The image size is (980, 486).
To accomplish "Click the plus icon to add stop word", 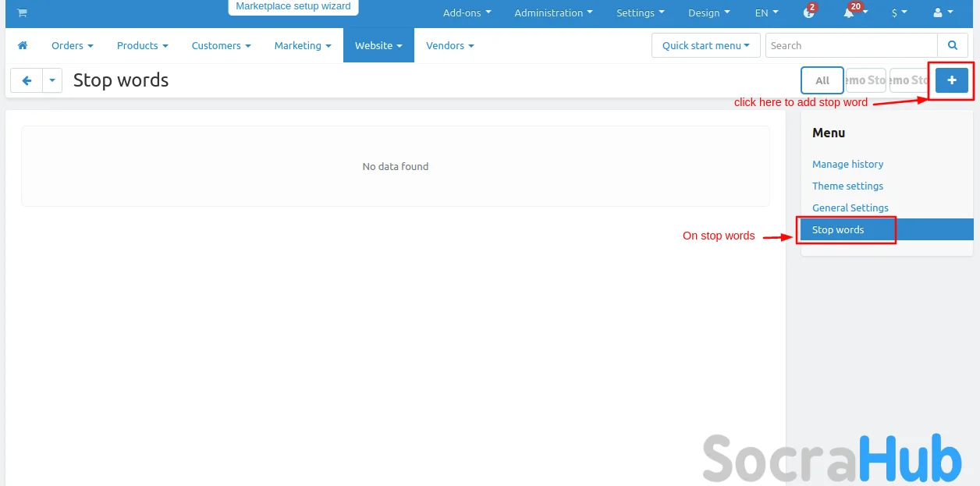I will (951, 80).
